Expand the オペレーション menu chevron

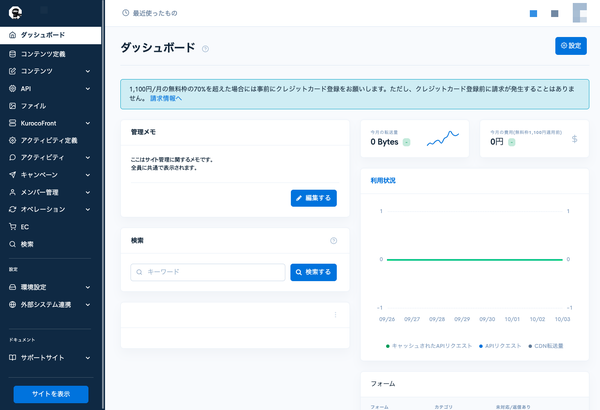coord(88,209)
